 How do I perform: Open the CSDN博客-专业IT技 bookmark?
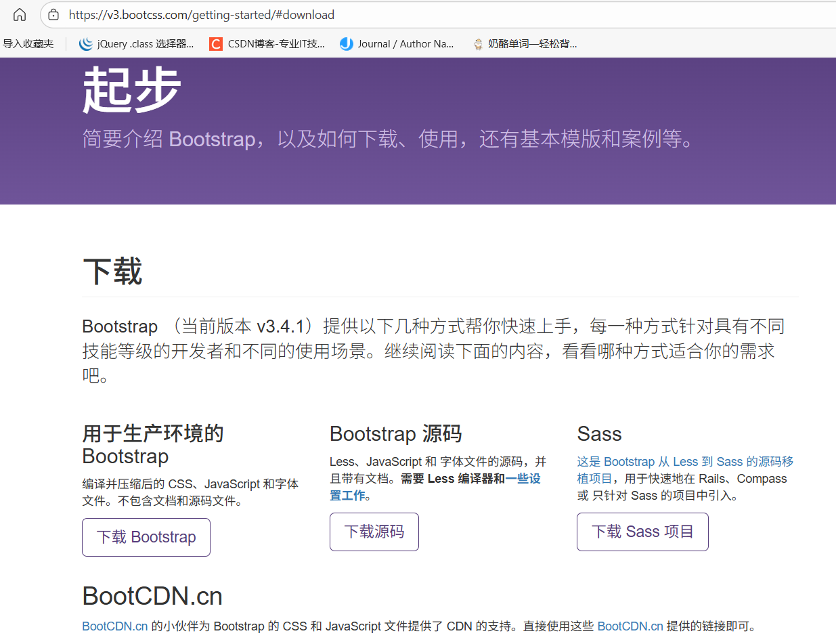click(x=267, y=44)
